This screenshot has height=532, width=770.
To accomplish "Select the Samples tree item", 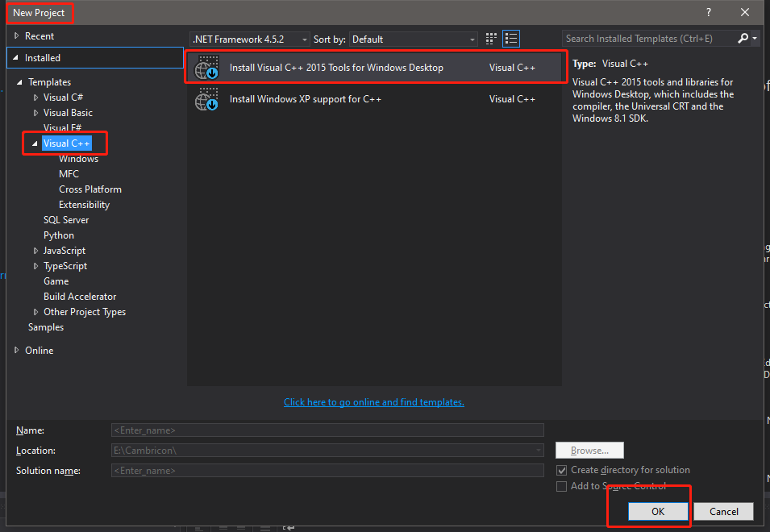I will (46, 327).
